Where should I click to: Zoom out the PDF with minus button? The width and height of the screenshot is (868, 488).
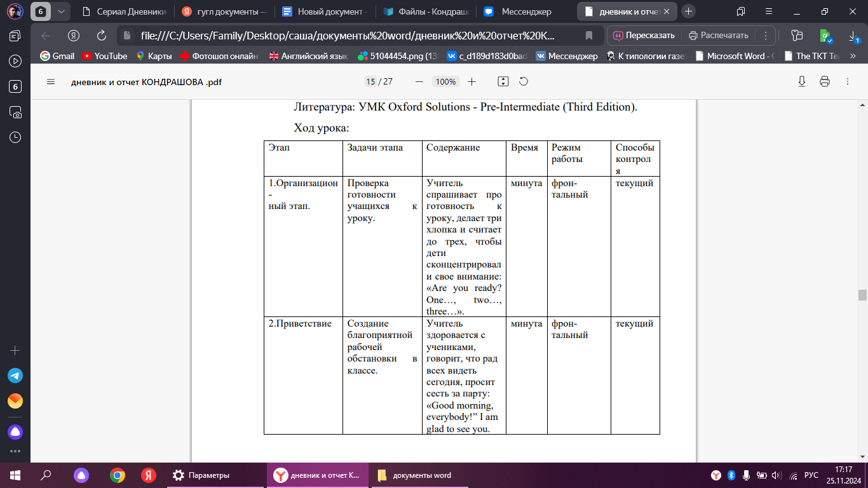(x=419, y=81)
